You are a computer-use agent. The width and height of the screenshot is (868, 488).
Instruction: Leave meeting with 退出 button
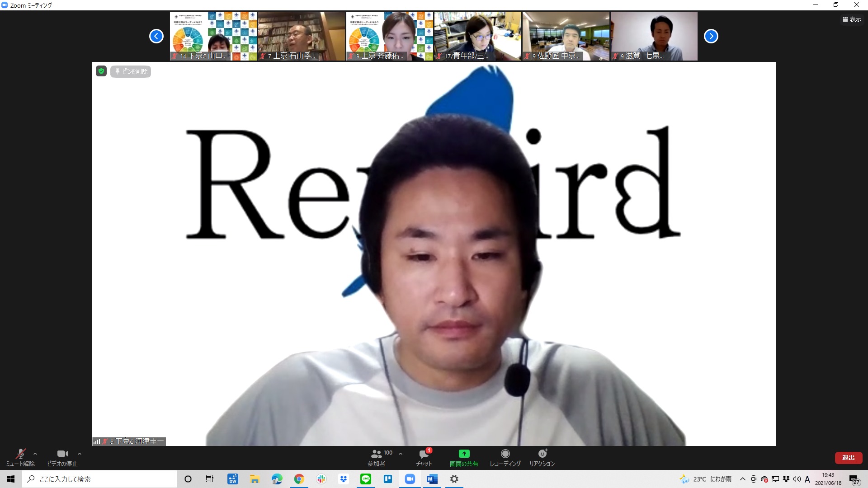[x=848, y=458]
